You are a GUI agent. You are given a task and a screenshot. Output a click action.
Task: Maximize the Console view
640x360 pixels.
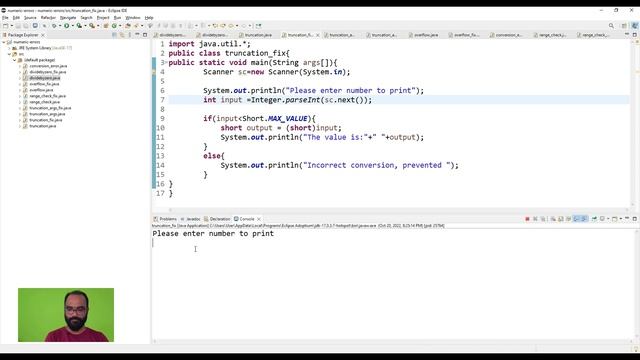[635, 219]
